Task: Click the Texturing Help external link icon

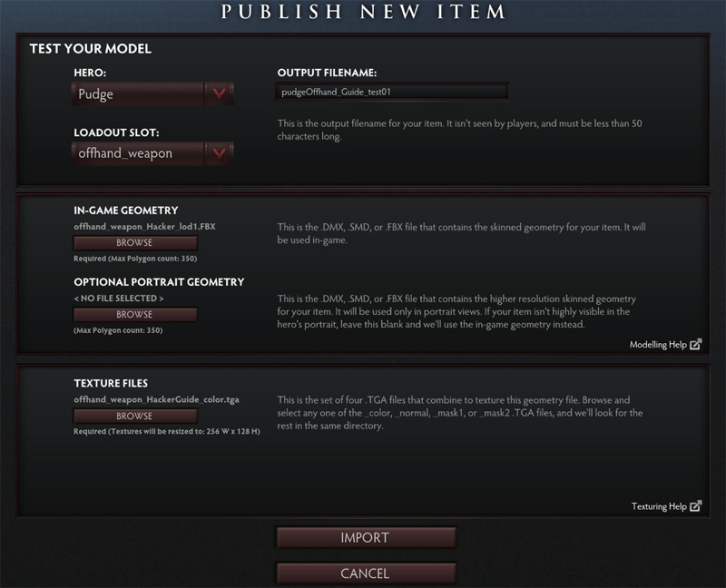Action: [x=696, y=506]
